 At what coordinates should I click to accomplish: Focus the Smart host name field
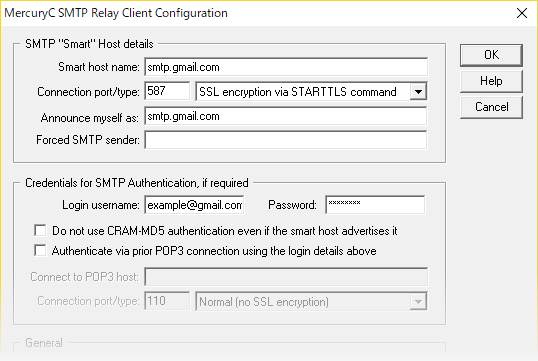coord(286,67)
